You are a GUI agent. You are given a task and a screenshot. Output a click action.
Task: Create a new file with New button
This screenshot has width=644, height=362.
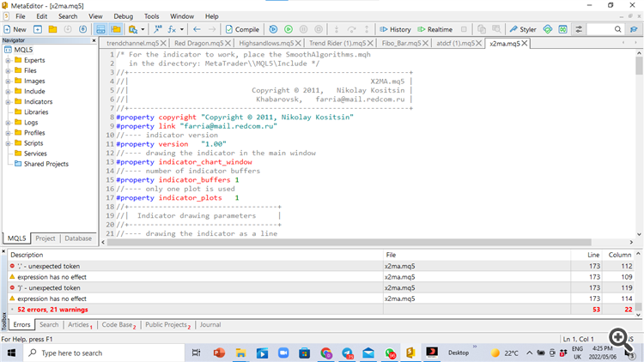[15, 29]
